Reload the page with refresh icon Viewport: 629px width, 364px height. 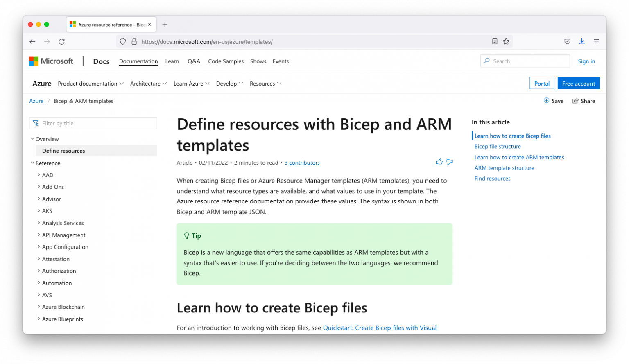pyautogui.click(x=62, y=42)
